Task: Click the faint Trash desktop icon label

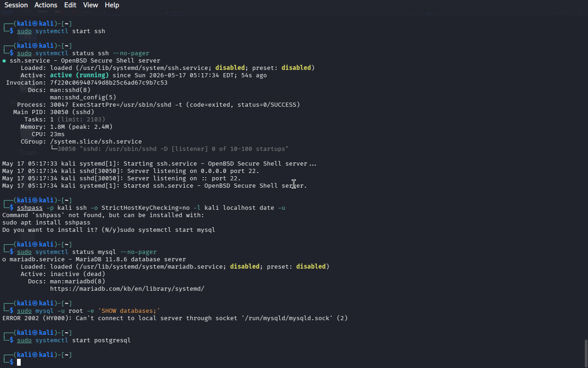Action: pyautogui.click(x=28, y=153)
